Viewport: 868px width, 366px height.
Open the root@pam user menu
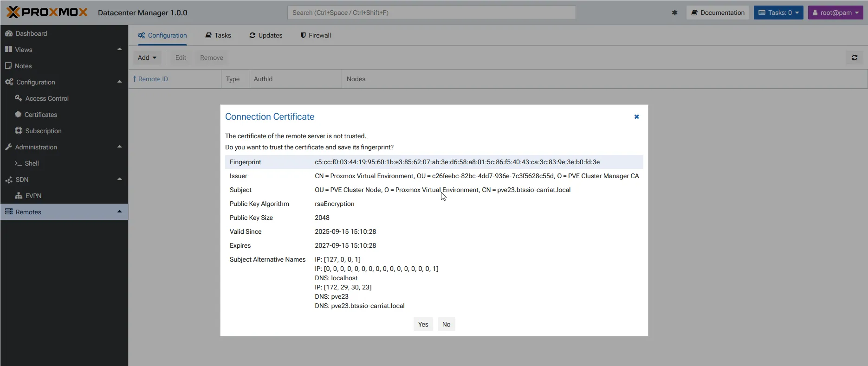tap(835, 13)
